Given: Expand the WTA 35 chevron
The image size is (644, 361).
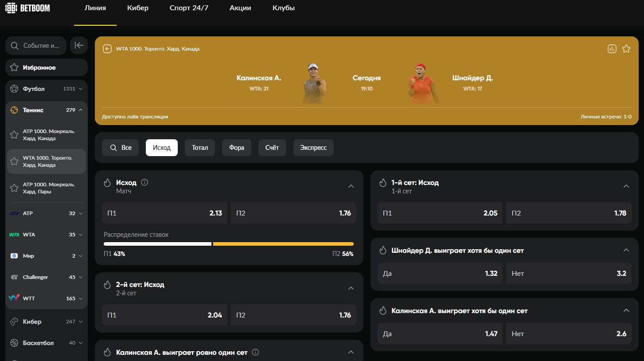Looking at the screenshot, I should [x=81, y=235].
